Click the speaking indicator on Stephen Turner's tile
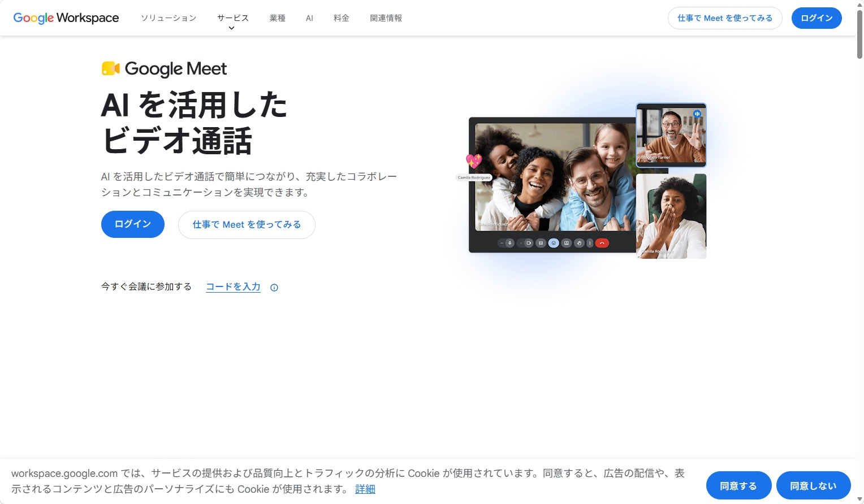Screen dimensions: 864x504 (697, 114)
